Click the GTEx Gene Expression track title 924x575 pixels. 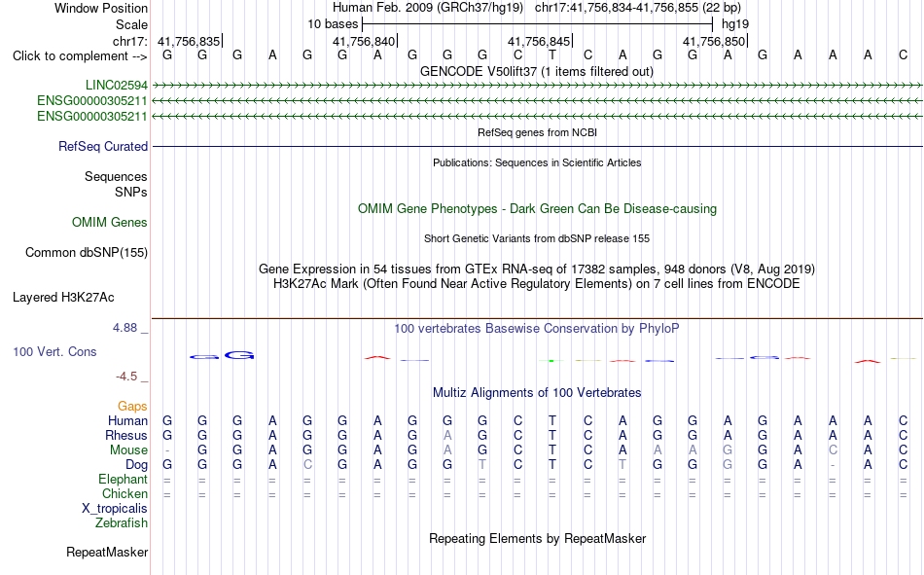(x=537, y=269)
